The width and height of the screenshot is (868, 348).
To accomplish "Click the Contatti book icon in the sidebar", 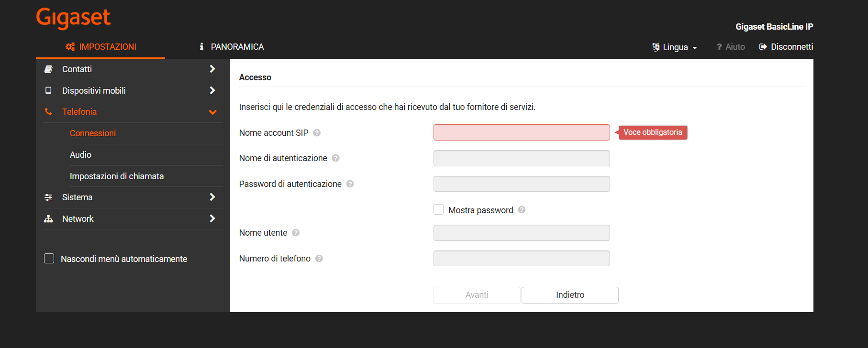I will (x=49, y=69).
